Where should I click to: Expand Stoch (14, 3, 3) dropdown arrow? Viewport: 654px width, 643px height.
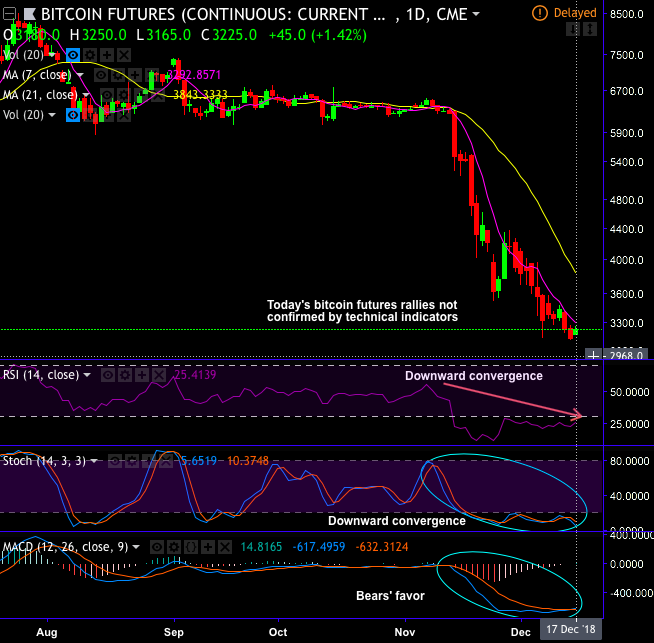(x=94, y=461)
